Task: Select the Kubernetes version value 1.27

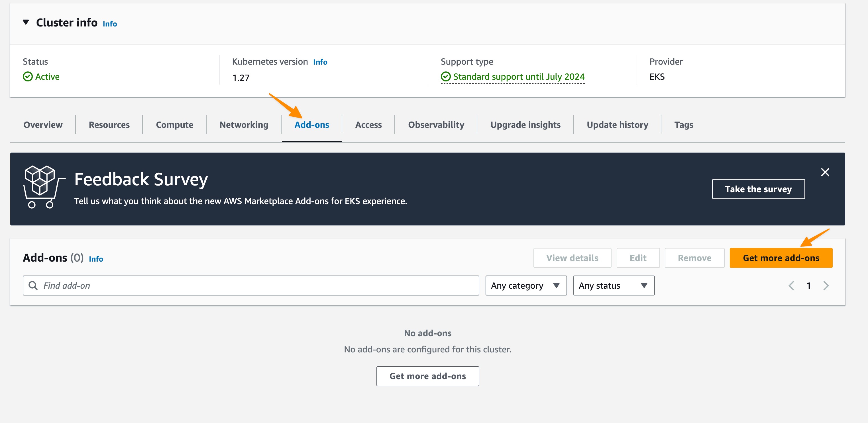Action: [241, 78]
